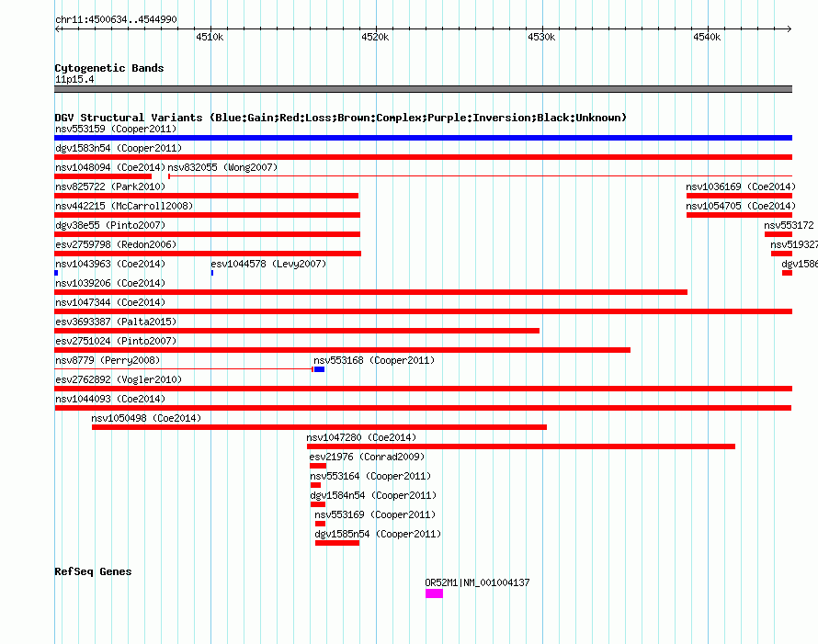Click the esv1044578 (Levy2007) label
The image size is (818, 644).
point(268,264)
